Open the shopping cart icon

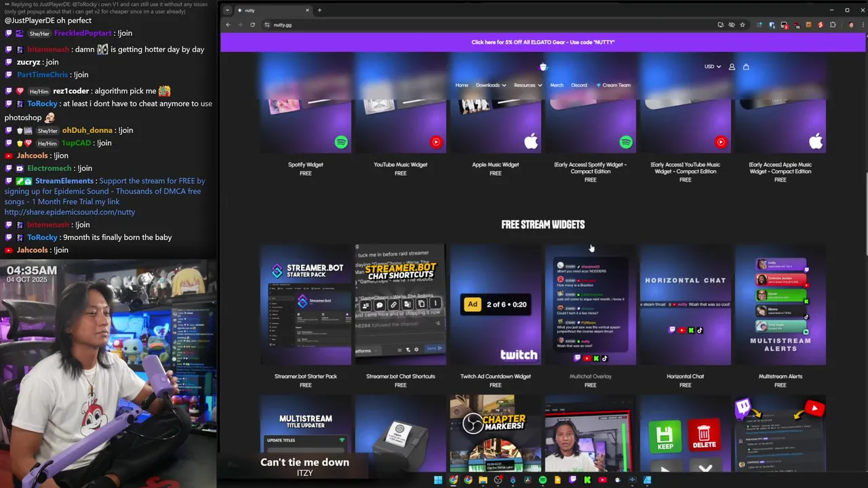746,66
